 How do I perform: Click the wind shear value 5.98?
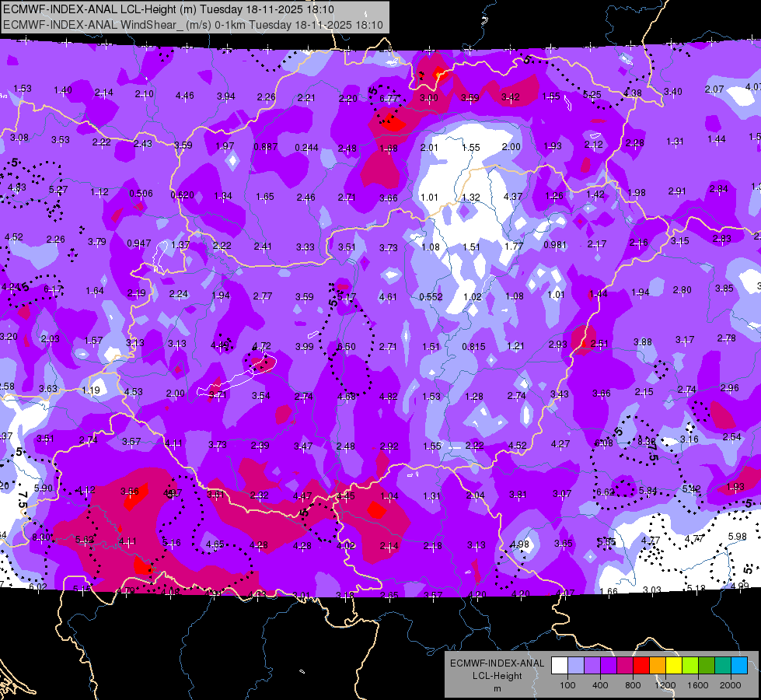pos(737,537)
